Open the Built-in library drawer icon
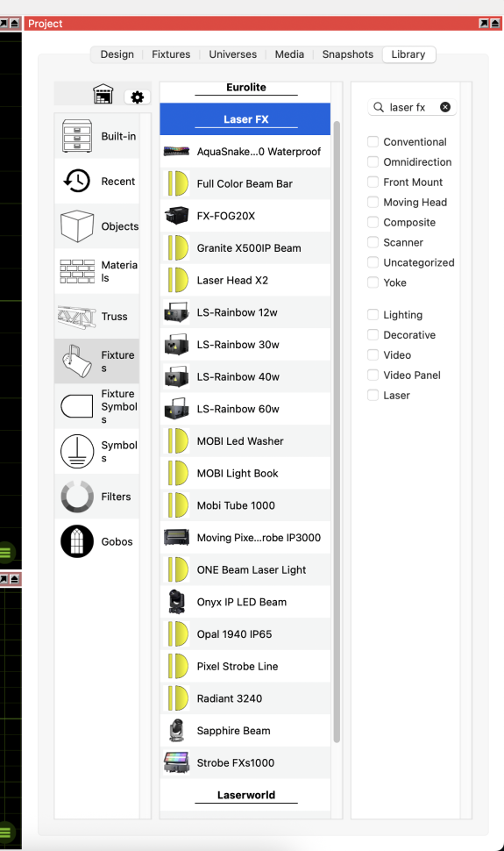 pyautogui.click(x=76, y=136)
